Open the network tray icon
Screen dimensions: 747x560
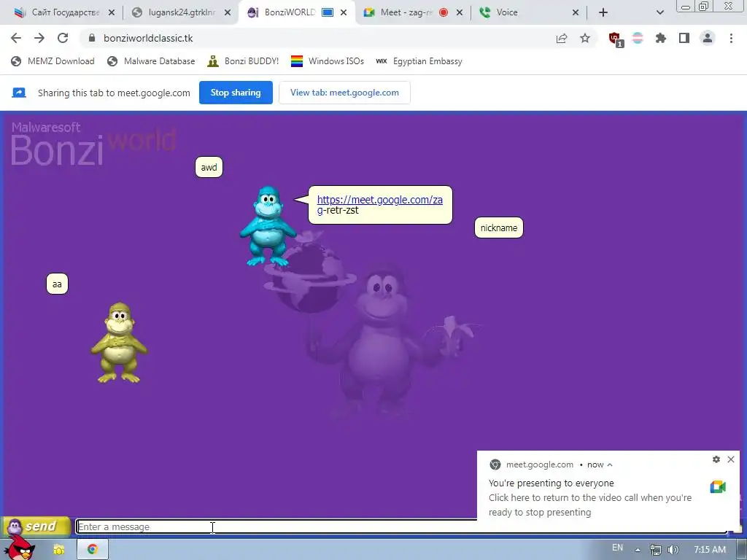[656, 550]
